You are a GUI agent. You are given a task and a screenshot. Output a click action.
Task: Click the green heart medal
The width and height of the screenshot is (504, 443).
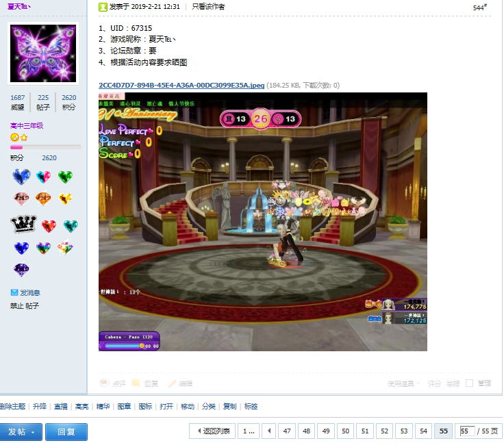[65, 177]
